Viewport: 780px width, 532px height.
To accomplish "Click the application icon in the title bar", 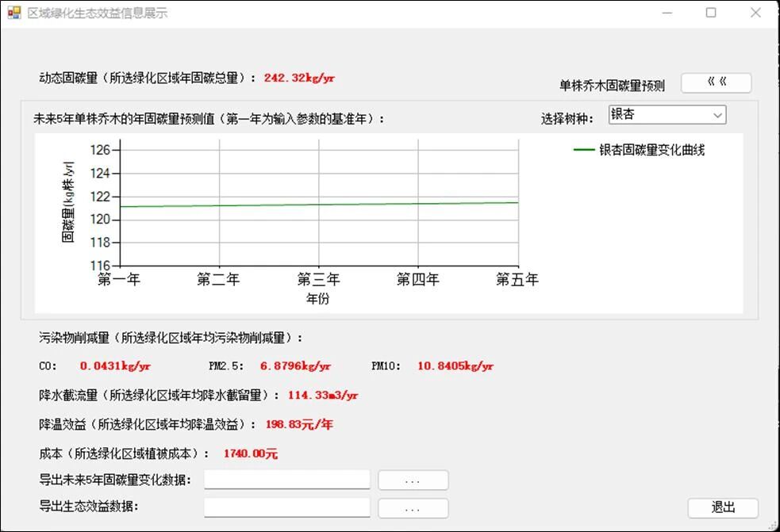I will click(14, 13).
